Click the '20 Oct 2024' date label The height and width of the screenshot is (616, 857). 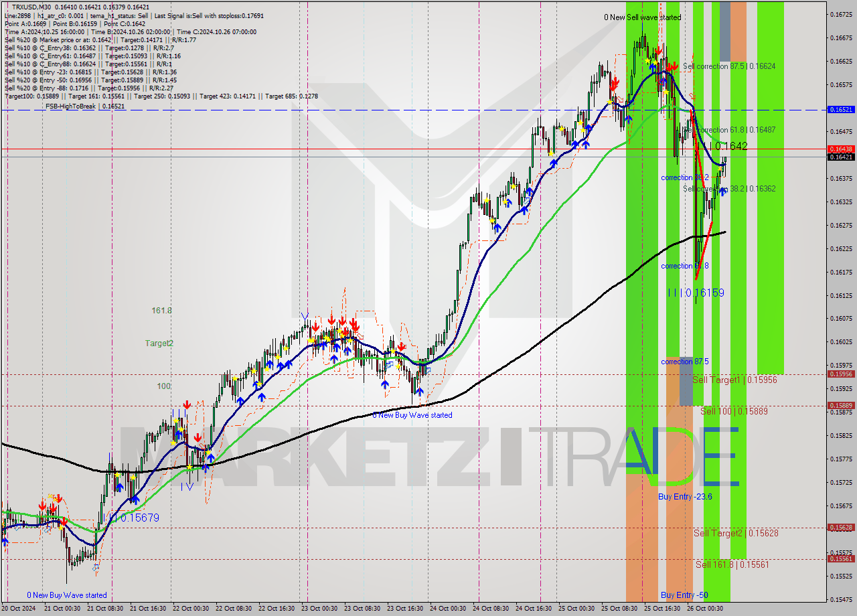pos(18,609)
